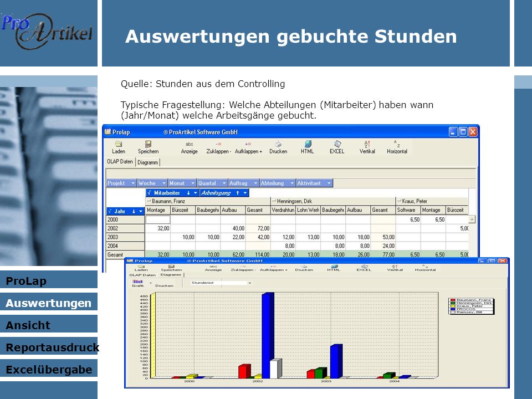Select the 2003 row header

point(125,237)
